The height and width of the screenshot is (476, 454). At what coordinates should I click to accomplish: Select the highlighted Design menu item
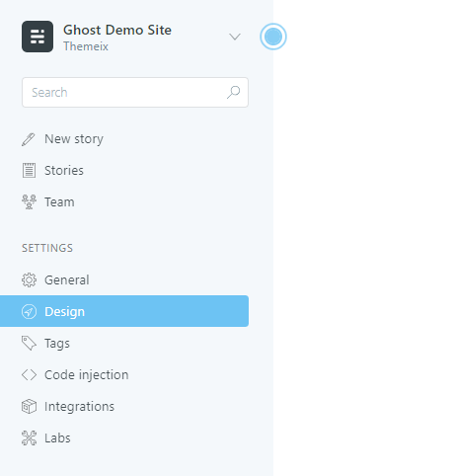click(x=124, y=311)
